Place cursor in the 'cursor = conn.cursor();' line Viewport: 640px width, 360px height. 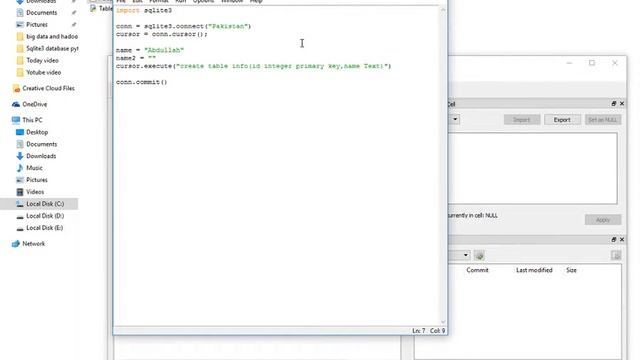click(162, 34)
